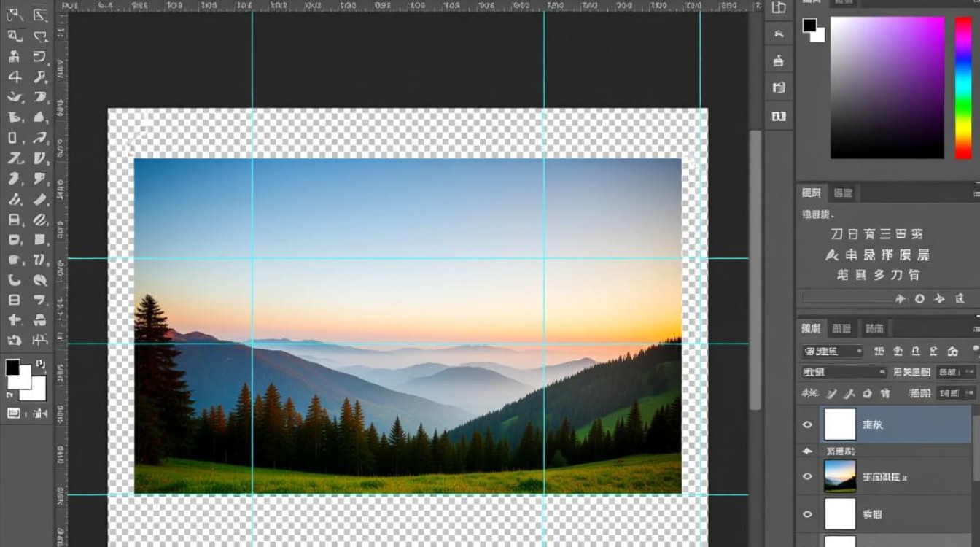Click the striped round tool in the left toolbox

tap(40, 220)
